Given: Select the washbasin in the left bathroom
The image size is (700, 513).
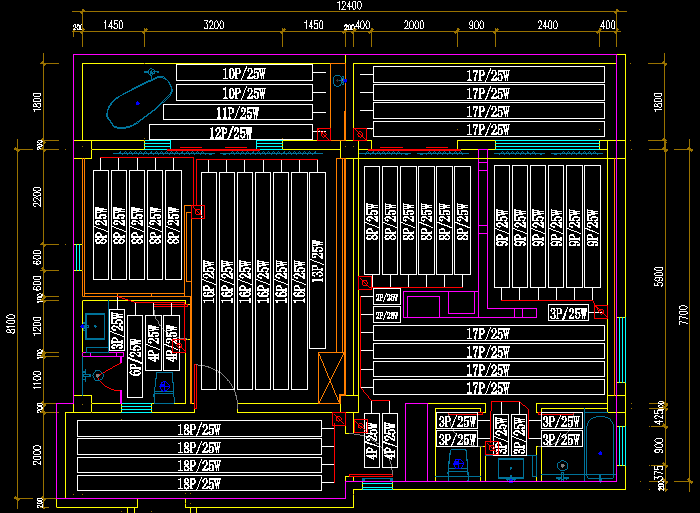Looking at the screenshot, I should tap(96, 325).
